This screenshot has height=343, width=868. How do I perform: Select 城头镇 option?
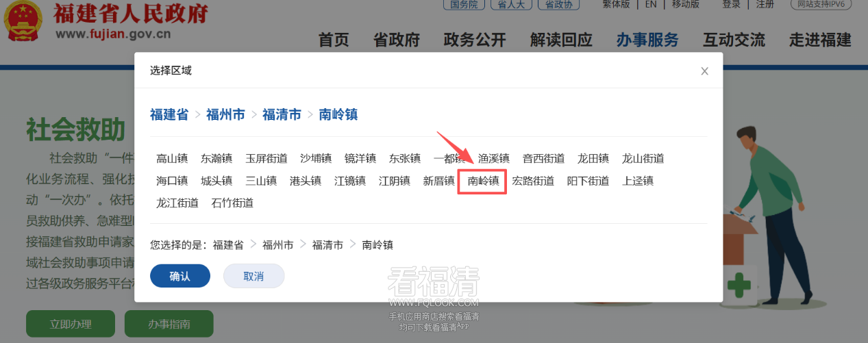(216, 181)
